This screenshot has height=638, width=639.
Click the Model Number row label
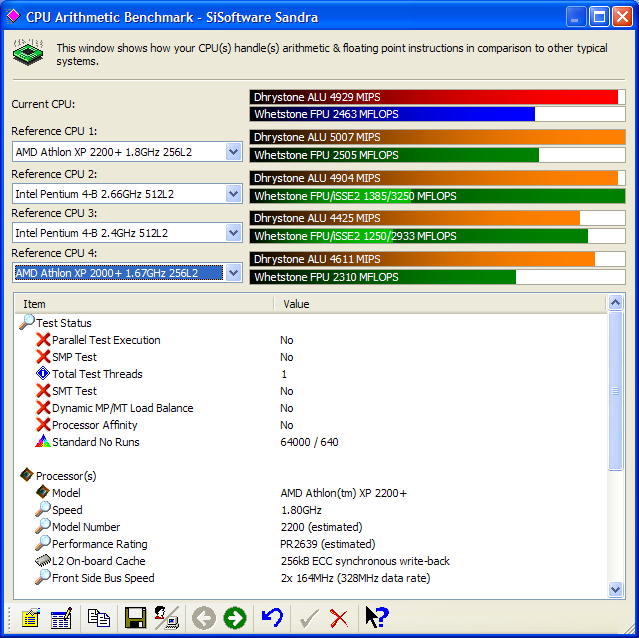tap(86, 527)
